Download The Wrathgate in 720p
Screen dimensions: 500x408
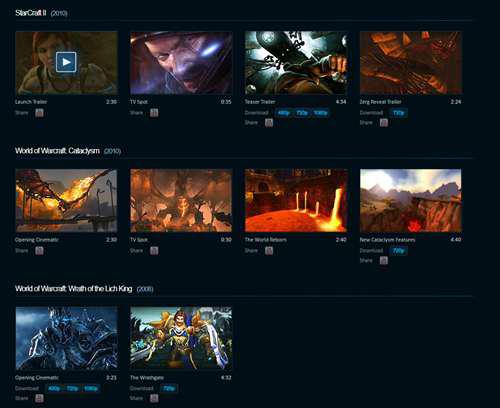pyautogui.click(x=169, y=388)
